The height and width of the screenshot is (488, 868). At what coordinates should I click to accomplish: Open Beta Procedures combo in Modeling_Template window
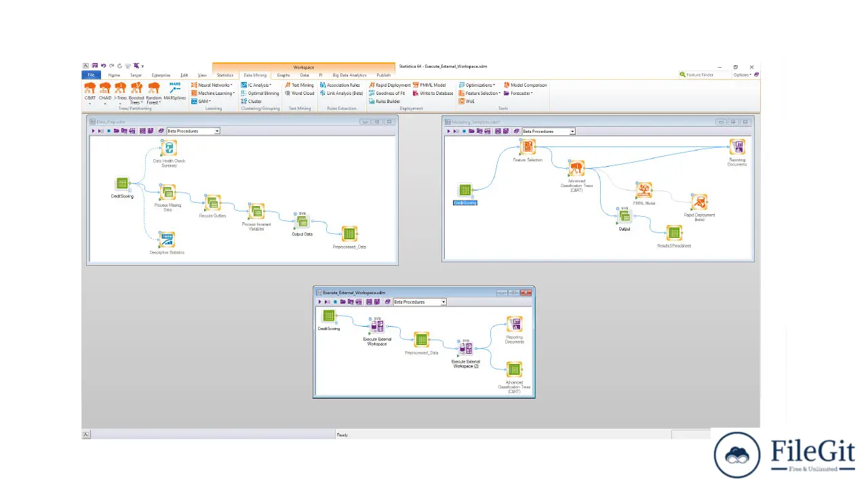[548, 131]
